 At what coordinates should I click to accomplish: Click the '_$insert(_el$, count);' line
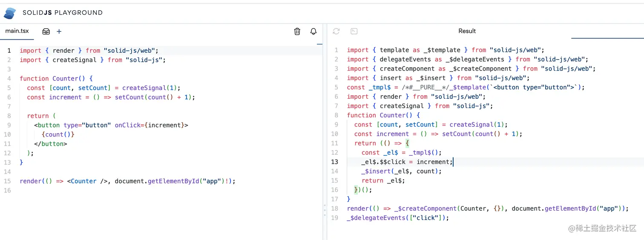click(x=402, y=171)
